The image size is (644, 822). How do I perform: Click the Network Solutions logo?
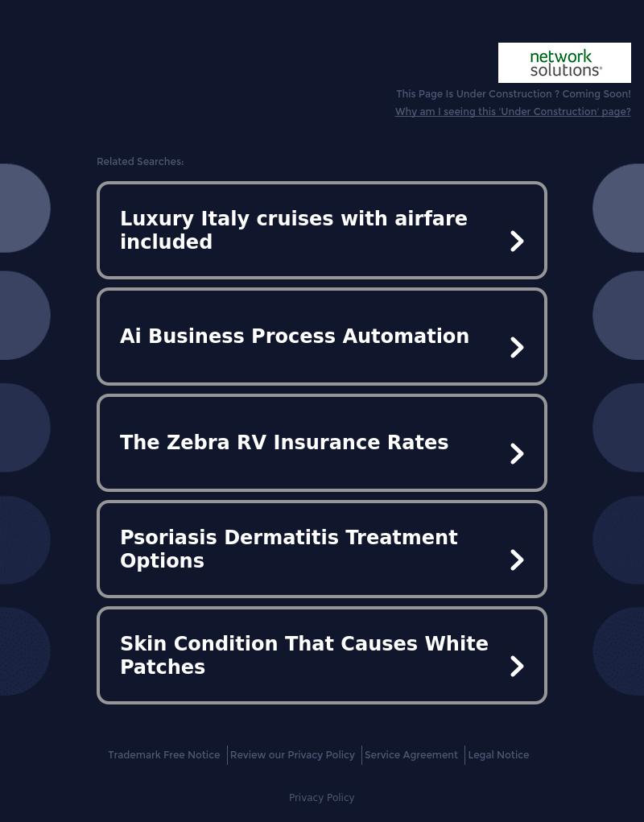tap(564, 63)
